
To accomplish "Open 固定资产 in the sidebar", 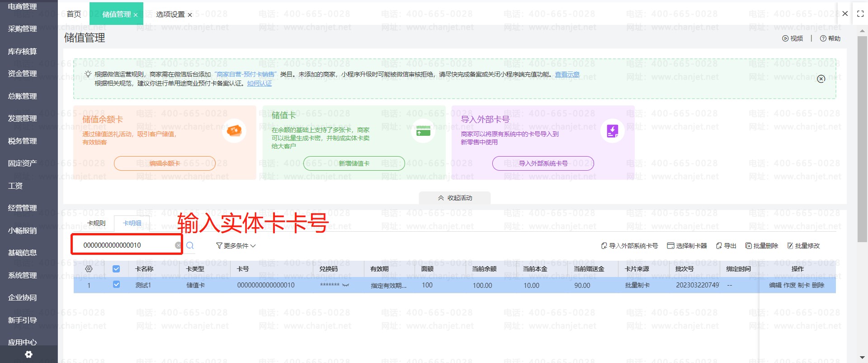I will (x=23, y=163).
